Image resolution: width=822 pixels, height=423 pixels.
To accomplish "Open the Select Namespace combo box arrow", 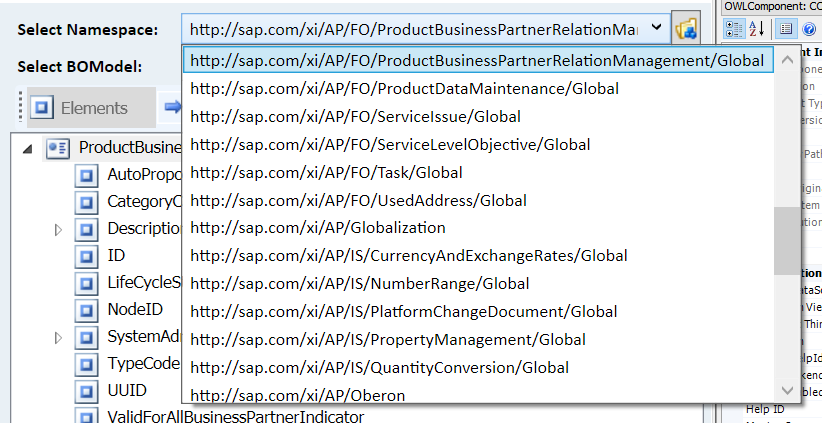I will tap(656, 28).
